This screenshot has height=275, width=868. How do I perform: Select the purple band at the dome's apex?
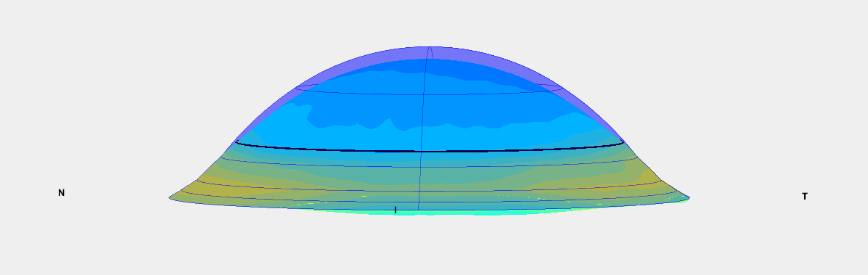[430, 52]
